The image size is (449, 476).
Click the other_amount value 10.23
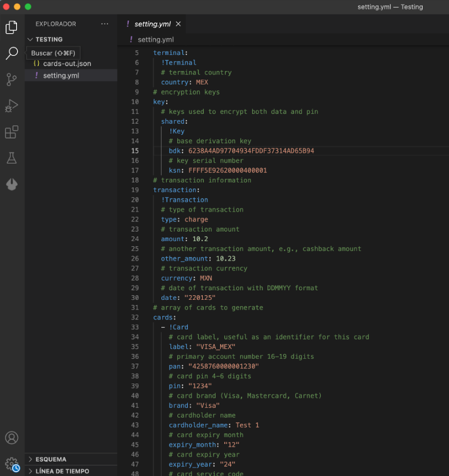pyautogui.click(x=226, y=259)
